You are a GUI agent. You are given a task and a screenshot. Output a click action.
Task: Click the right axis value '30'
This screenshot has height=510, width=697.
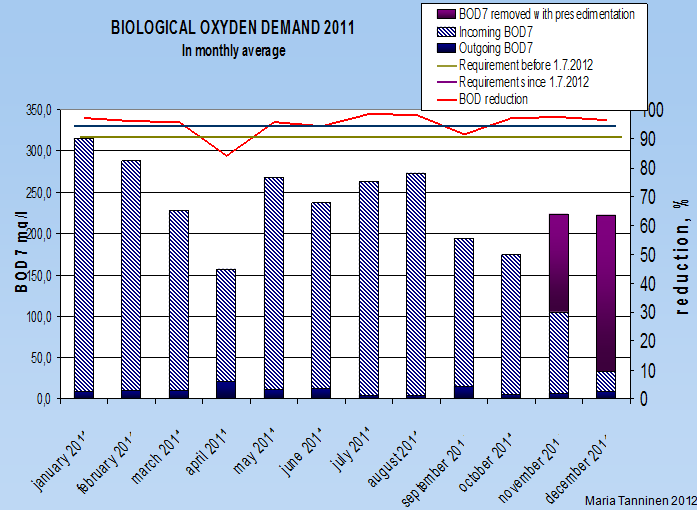coord(647,312)
